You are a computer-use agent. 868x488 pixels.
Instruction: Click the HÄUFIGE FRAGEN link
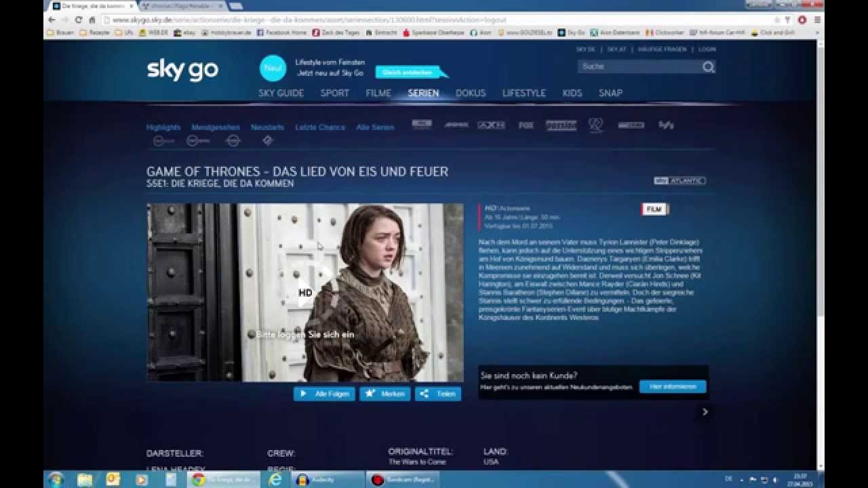pos(663,49)
